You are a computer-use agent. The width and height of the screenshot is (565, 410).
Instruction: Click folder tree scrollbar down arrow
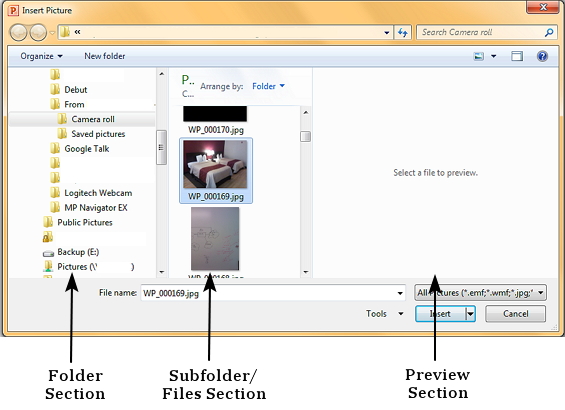click(x=161, y=272)
